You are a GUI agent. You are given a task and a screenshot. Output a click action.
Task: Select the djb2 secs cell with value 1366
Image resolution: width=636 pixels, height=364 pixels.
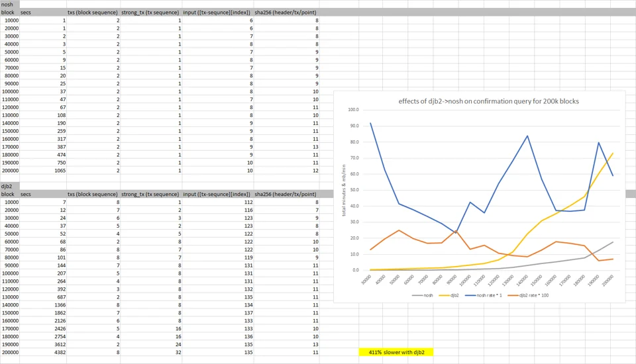pyautogui.click(x=43, y=305)
